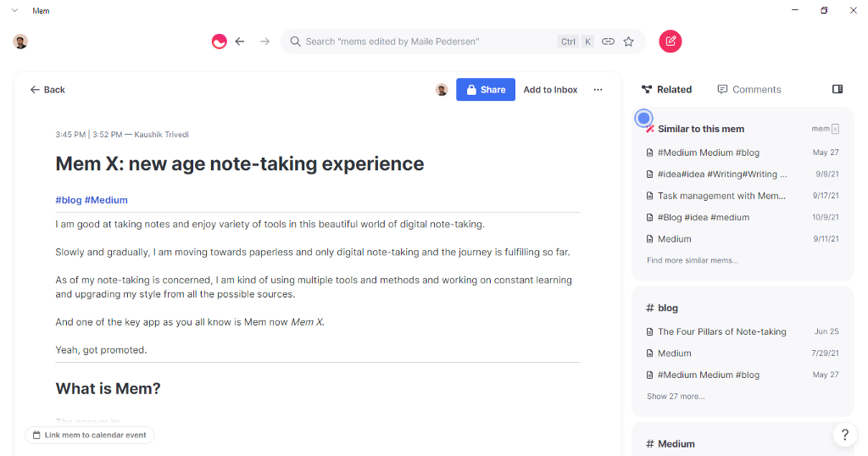Click the date '10/9/21' in similar mems
The width and height of the screenshot is (868, 456).
826,218
